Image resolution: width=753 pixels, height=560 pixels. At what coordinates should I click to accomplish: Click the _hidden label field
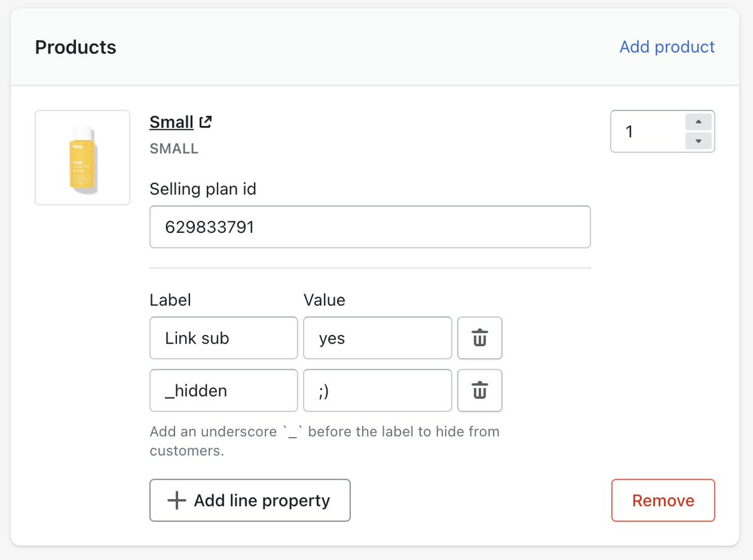(x=223, y=391)
